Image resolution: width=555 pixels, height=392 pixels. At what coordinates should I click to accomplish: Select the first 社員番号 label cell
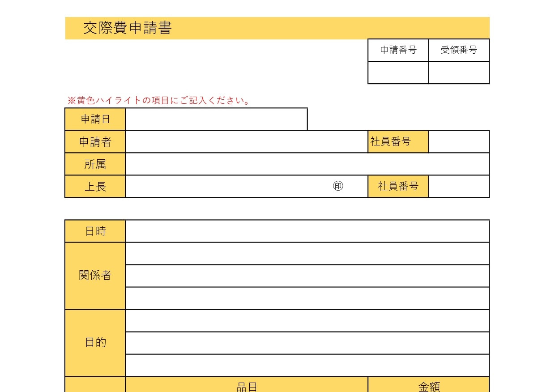[398, 141]
